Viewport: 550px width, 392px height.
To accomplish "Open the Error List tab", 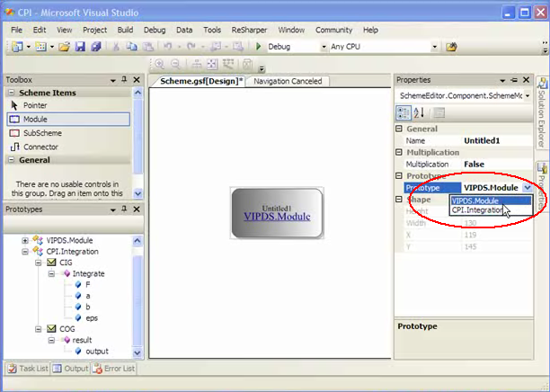I will 115,368.
